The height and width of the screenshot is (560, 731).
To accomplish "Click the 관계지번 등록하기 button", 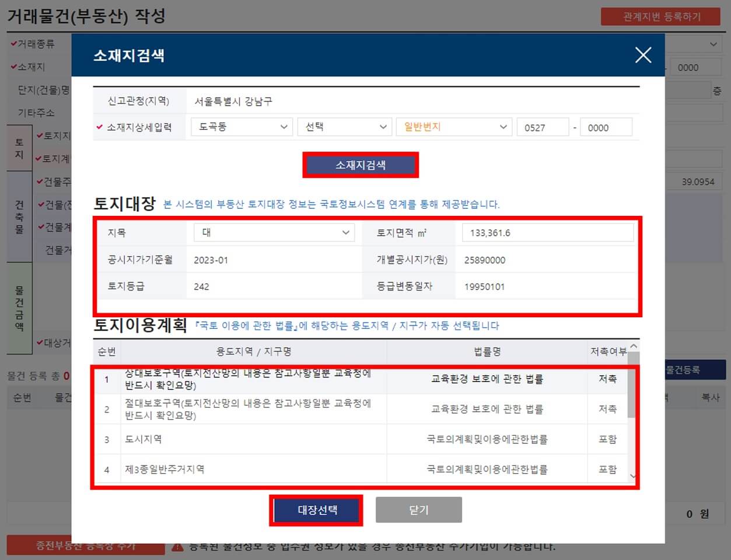I will tap(660, 17).
